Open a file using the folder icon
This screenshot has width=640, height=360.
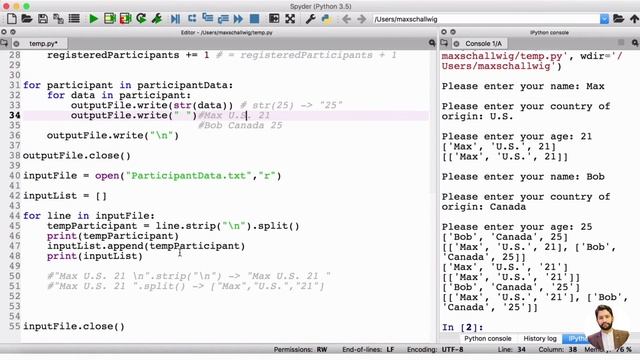coord(27,19)
